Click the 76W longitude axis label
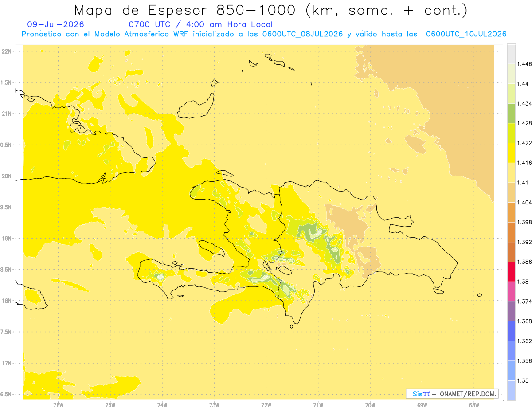Screen dimensions: 532x411 [x=58, y=405]
